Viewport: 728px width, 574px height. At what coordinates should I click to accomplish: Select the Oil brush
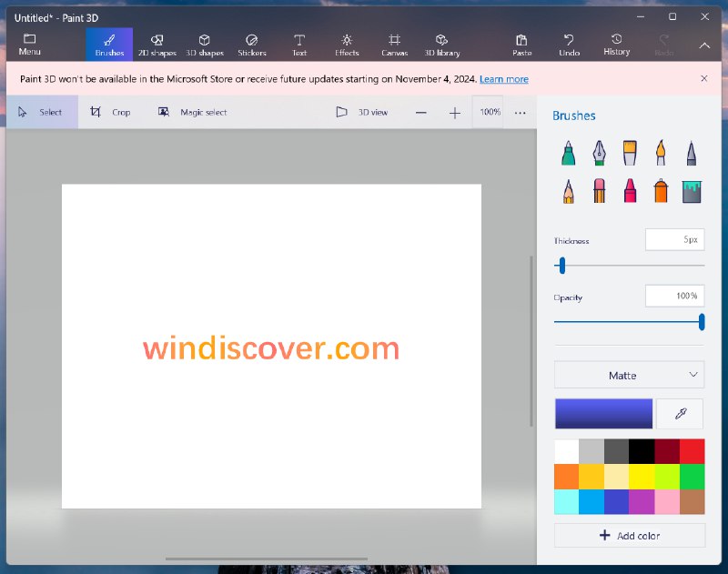pos(630,153)
